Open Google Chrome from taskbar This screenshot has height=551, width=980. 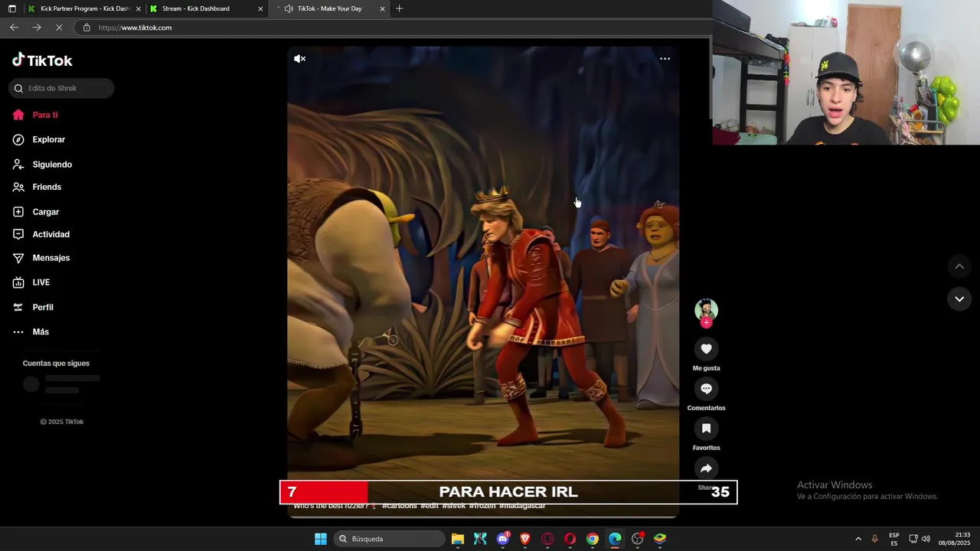pos(593,539)
